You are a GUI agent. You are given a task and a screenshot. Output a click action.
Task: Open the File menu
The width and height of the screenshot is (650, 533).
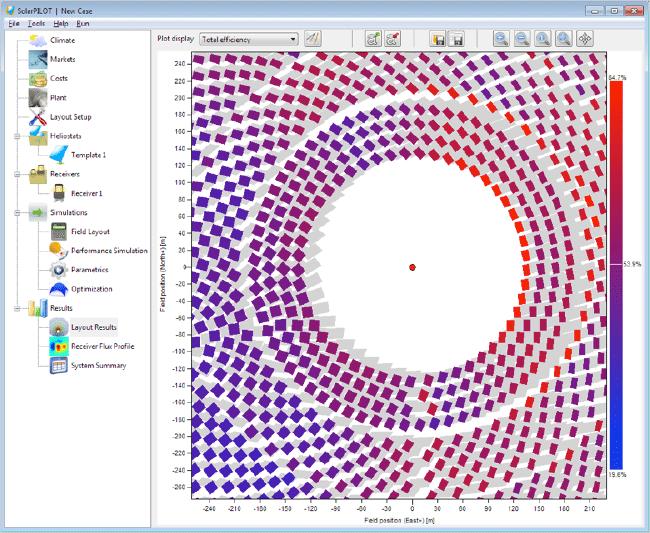(x=14, y=24)
